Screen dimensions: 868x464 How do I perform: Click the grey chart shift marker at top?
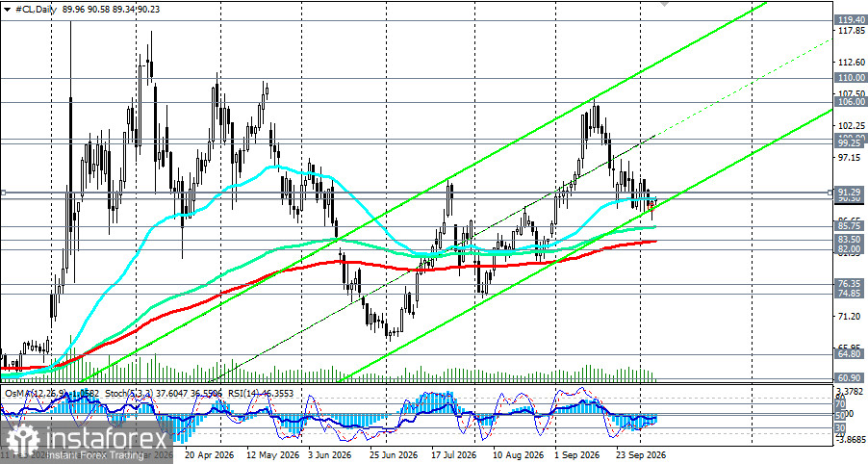point(664,3)
